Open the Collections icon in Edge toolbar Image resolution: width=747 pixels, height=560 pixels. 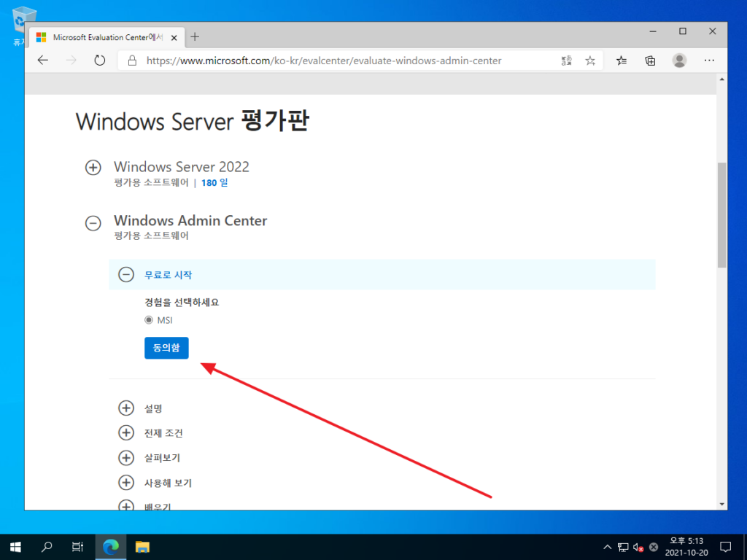point(650,61)
